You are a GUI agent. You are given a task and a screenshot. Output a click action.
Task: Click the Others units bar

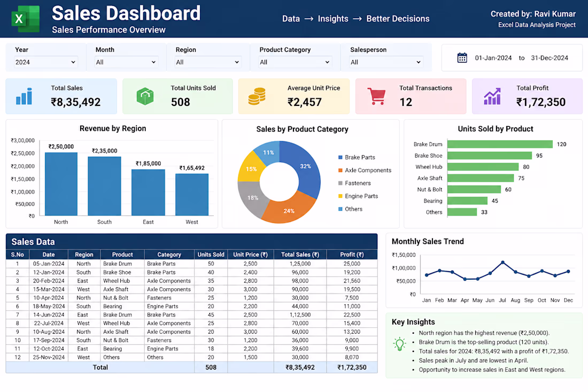pos(462,212)
